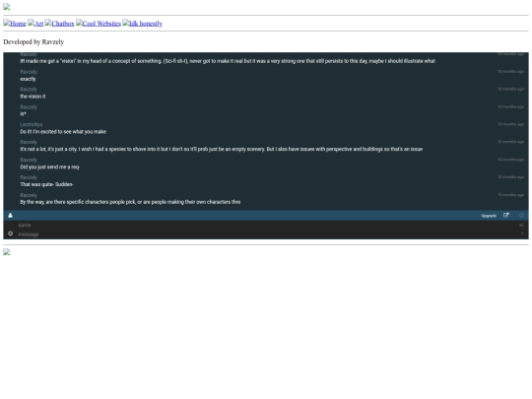Viewport: 532px width, 399px height.
Task: Click the message starting "It's not a lot, it's just a city"
Action: 222,149
